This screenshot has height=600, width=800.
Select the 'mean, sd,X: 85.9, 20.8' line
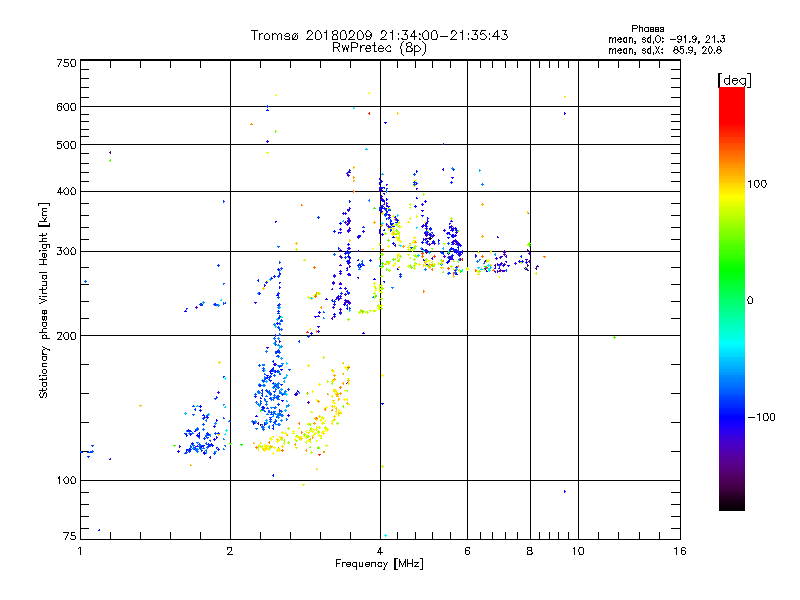point(665,50)
